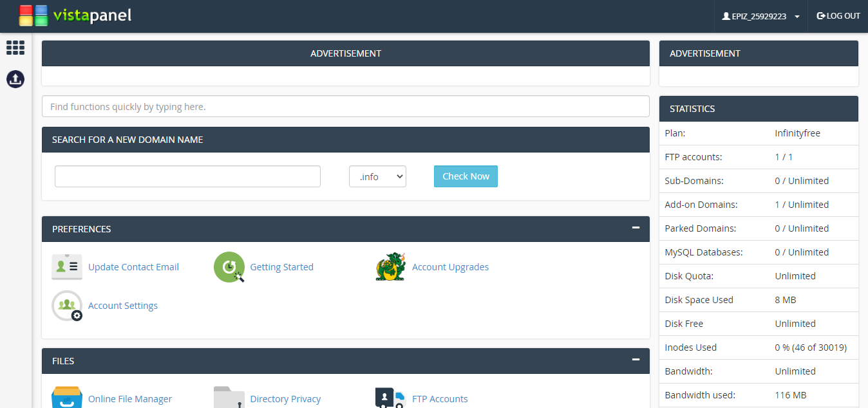Click the Add-on Domains 1 / Unlimited value
868x408 pixels.
point(802,205)
